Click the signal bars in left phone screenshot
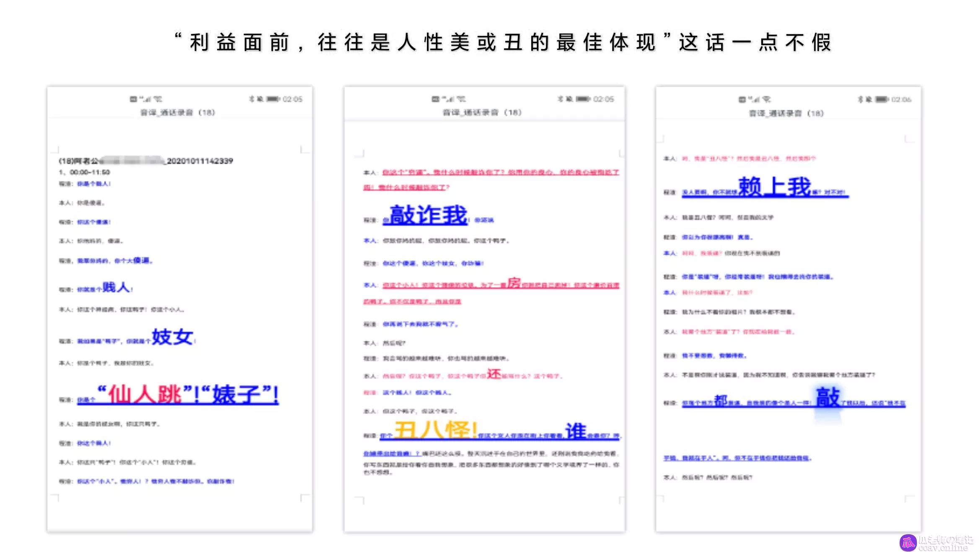 [x=145, y=99]
